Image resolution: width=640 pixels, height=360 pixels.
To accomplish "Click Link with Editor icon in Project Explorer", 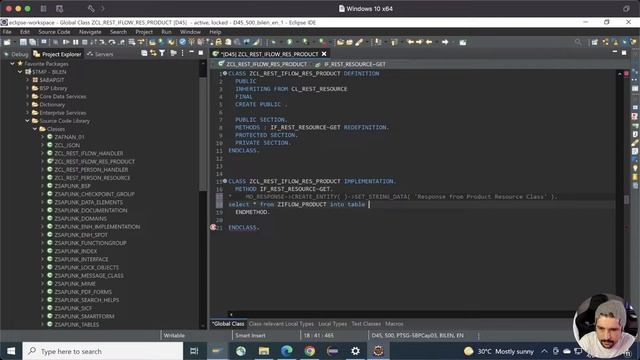I will (x=153, y=53).
